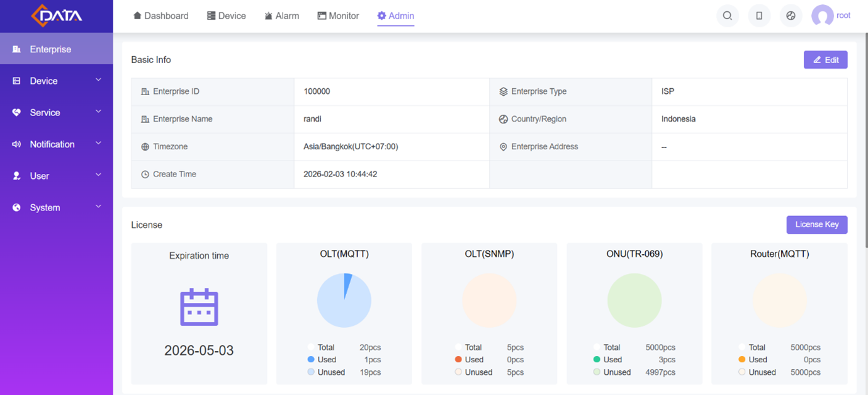Click the ONU(TR-069) green pie chart

pyautogui.click(x=634, y=301)
